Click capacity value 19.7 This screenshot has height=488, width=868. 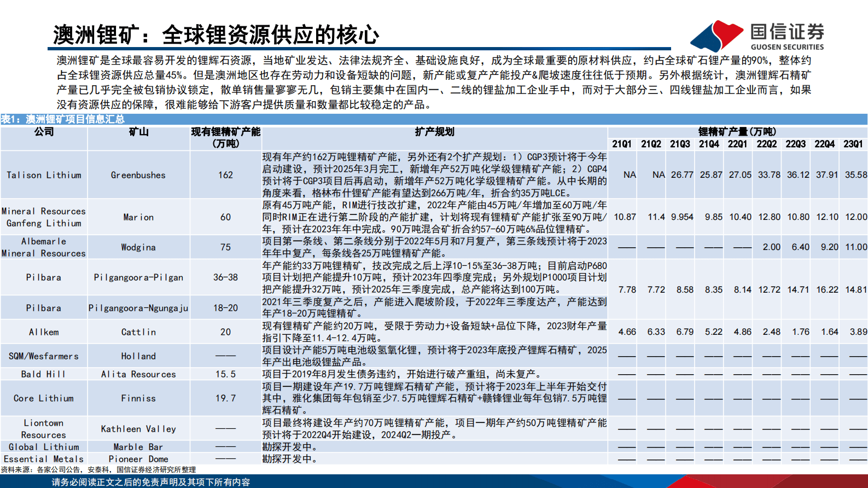[x=225, y=398]
